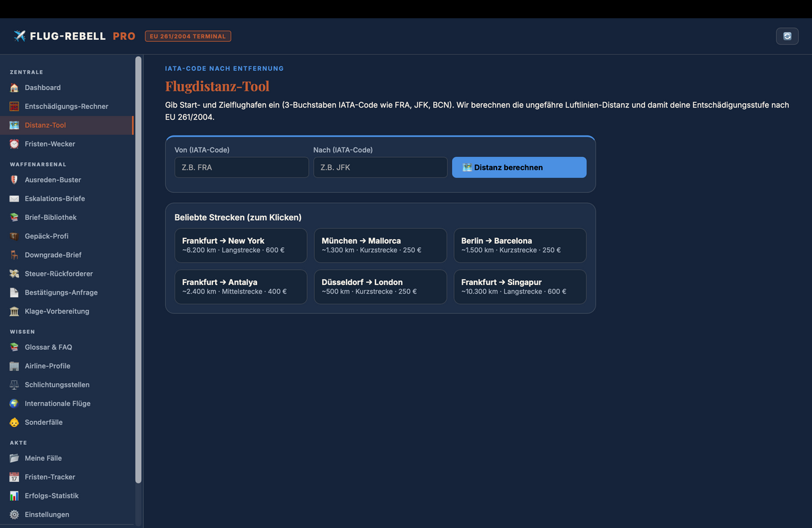
Task: Click the sidebar vertical scrollbar
Action: click(x=138, y=269)
